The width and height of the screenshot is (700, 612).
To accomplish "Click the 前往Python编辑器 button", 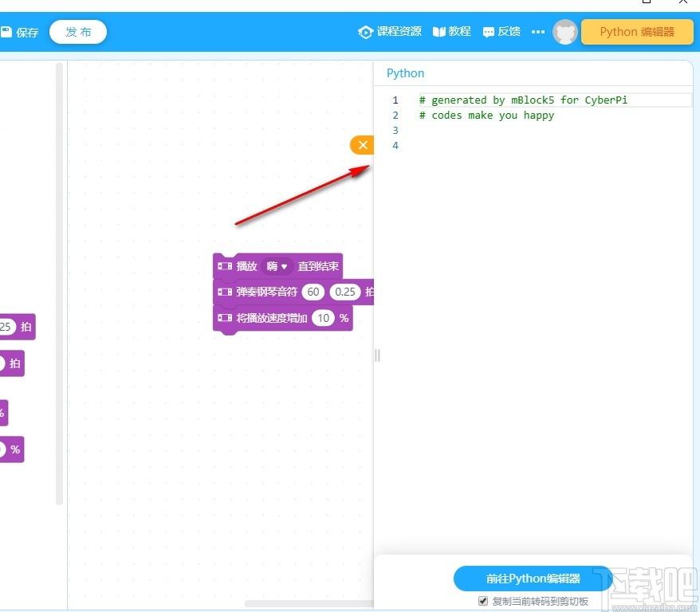I will coord(533,579).
